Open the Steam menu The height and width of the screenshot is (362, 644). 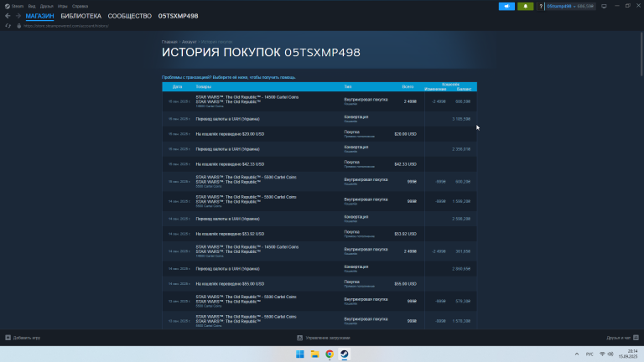[x=18, y=6]
